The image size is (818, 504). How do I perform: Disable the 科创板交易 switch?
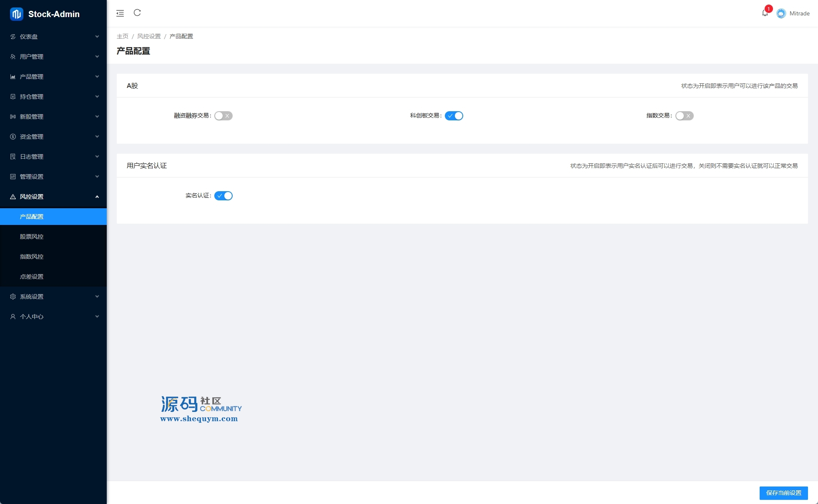point(454,116)
